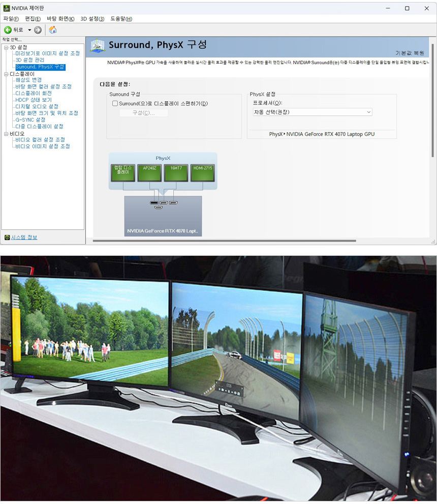
Task: Enable Surround(으)로 디스플레이 스팬하기 checkbox
Action: [115, 103]
